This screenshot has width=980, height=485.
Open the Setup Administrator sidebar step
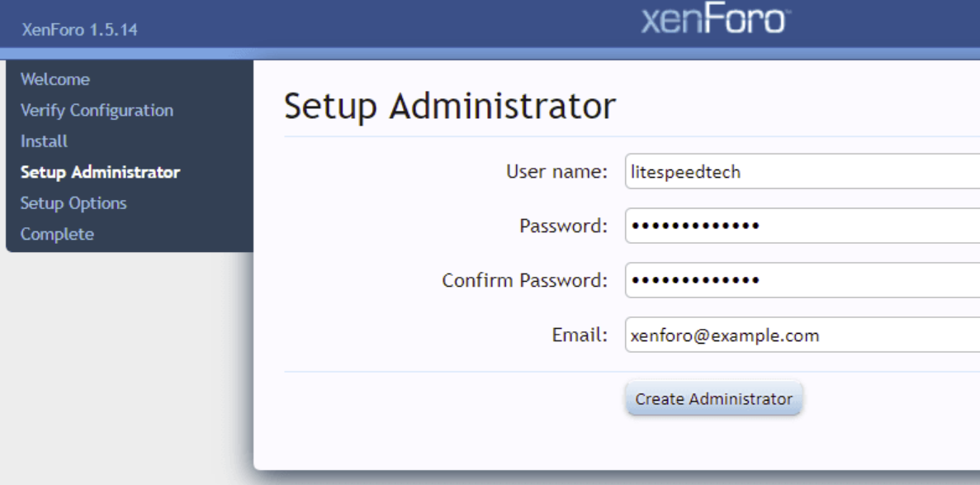(x=100, y=172)
